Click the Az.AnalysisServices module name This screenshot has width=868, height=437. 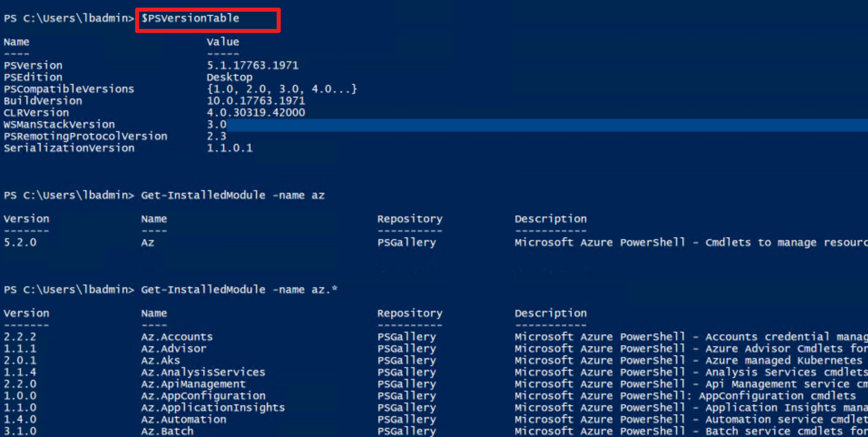[203, 372]
